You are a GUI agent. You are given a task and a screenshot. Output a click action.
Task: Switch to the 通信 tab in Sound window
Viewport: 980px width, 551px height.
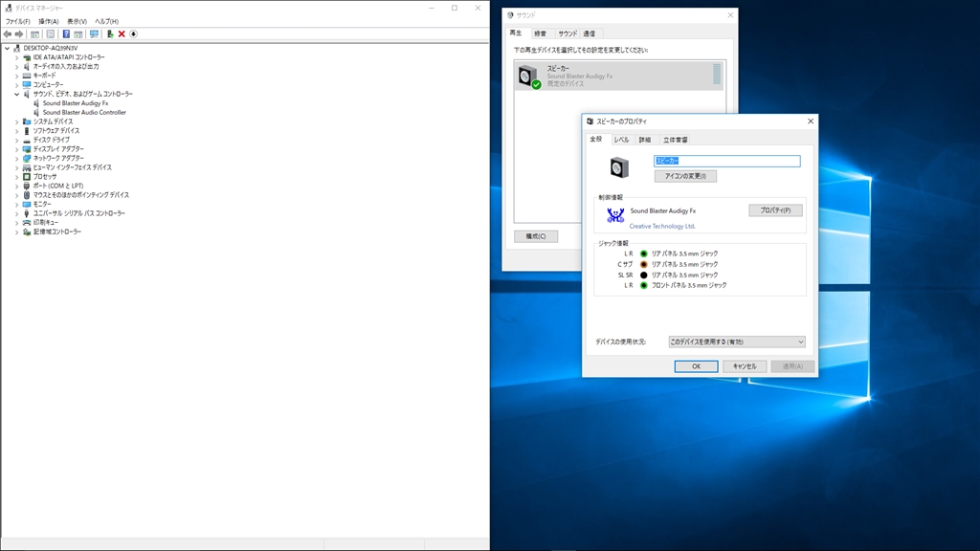click(x=590, y=33)
